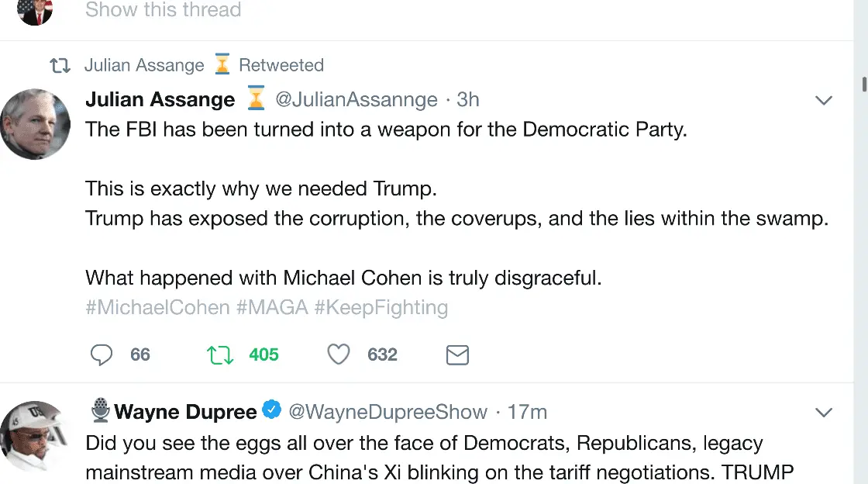This screenshot has width=868, height=484.
Task: Click the page vertical scrollbar thumb
Action: (863, 85)
